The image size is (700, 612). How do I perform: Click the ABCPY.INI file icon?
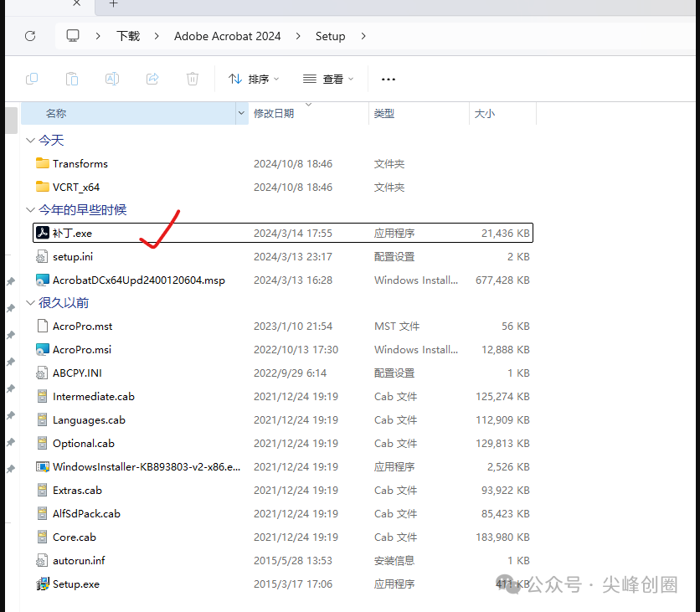point(42,373)
